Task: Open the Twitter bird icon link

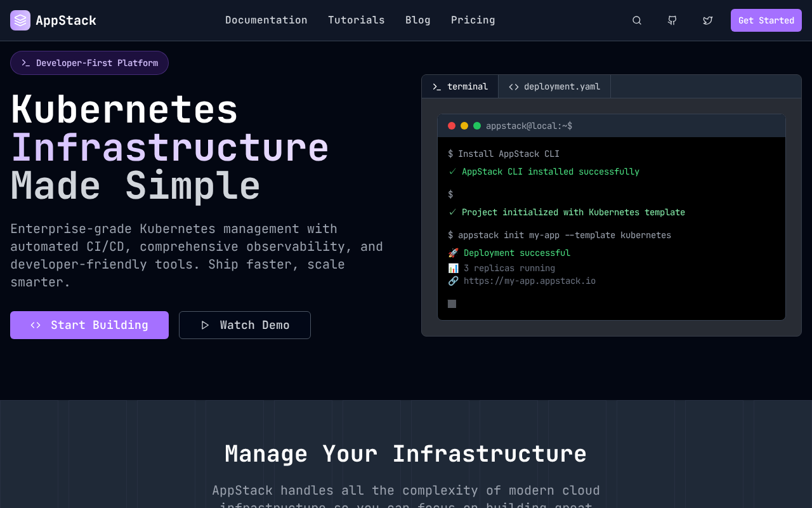Action: click(708, 20)
